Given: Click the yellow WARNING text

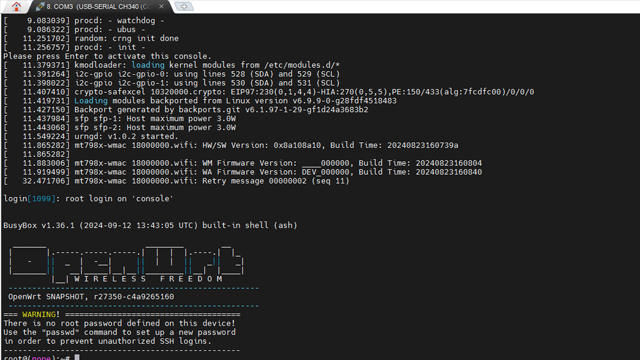Looking at the screenshot, I should pyautogui.click(x=39, y=314).
